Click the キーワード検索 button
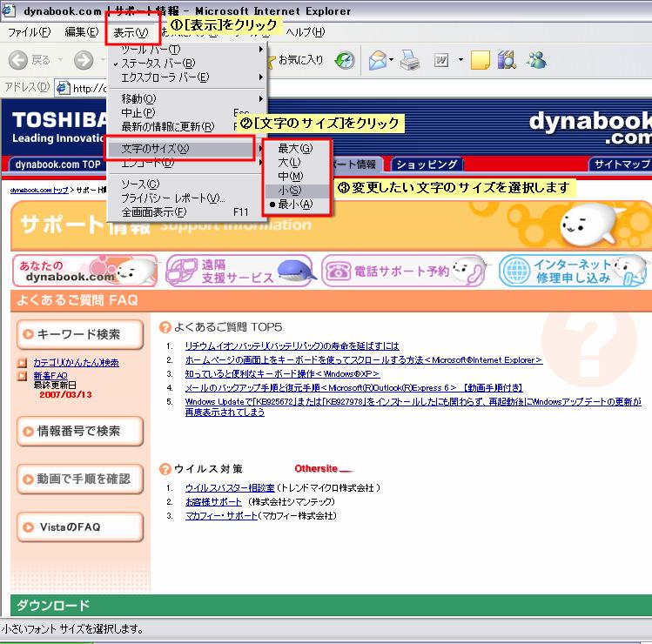Screen dimensions: 652x644 (x=80, y=334)
